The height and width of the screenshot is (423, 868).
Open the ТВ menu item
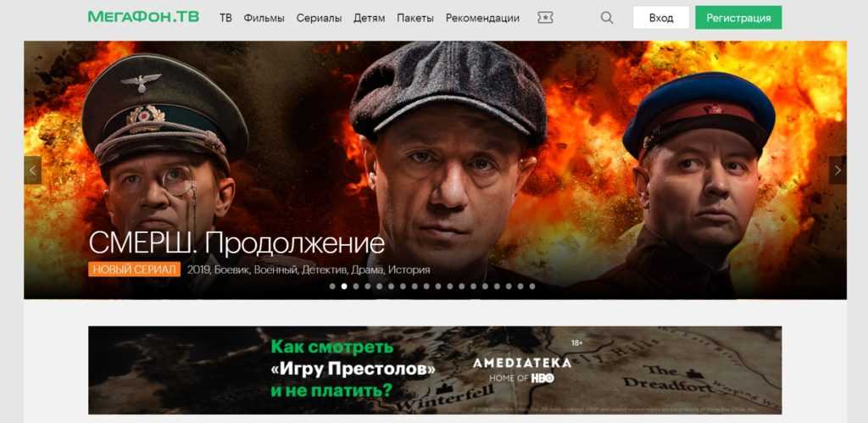[225, 18]
